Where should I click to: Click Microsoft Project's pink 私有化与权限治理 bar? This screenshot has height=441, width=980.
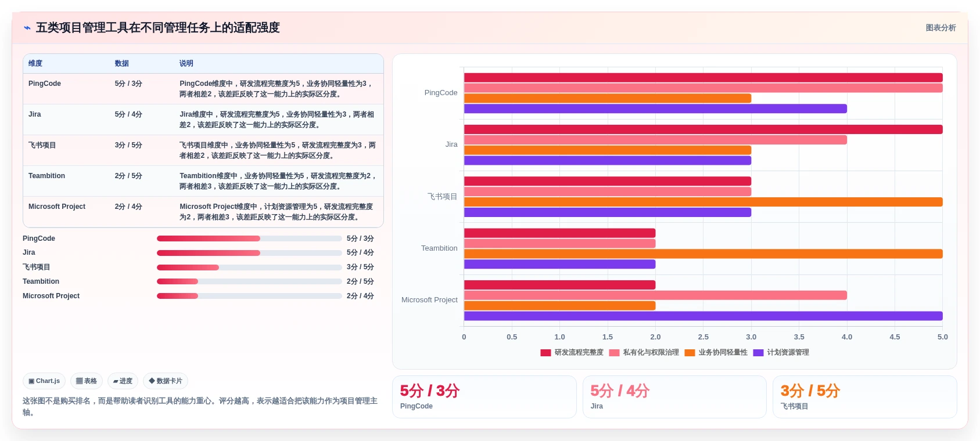coord(655,295)
